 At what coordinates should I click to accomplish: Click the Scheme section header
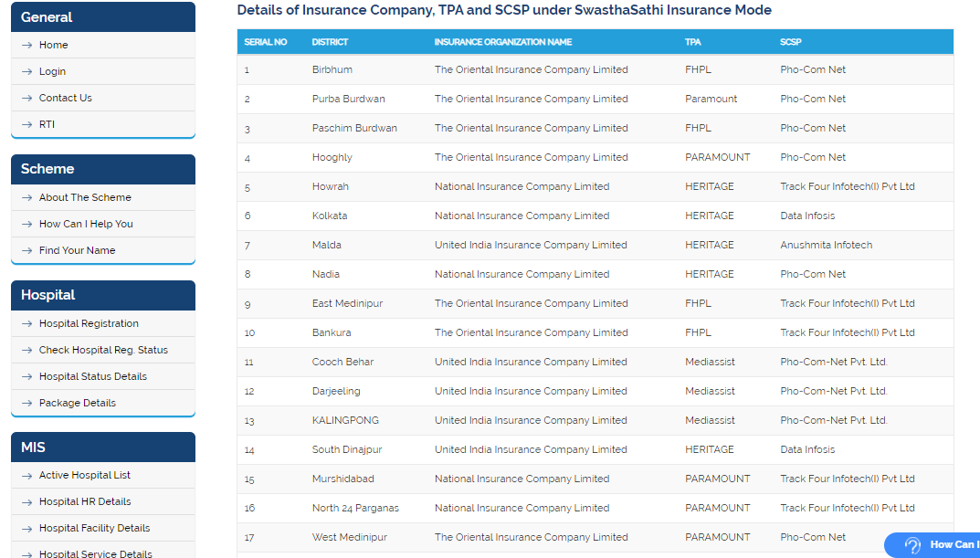(x=103, y=169)
